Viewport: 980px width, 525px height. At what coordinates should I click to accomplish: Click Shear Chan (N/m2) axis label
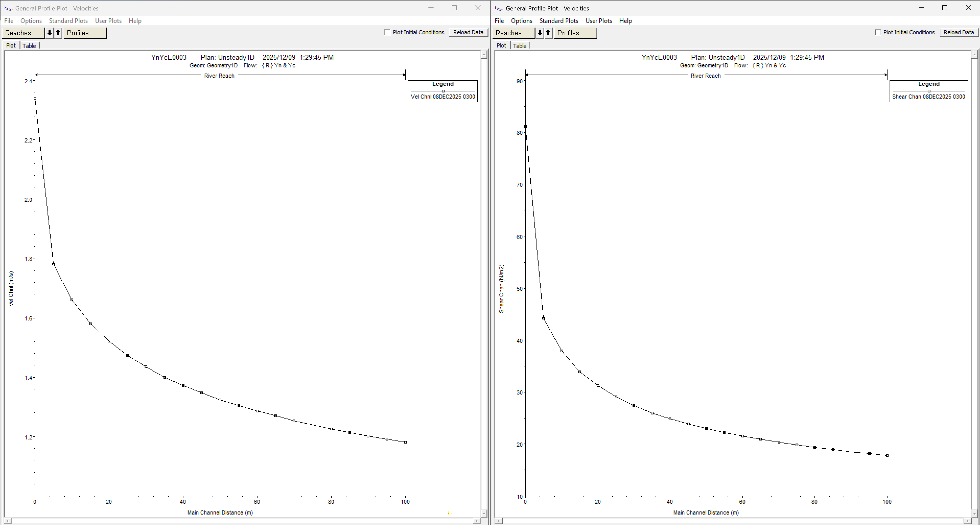[501, 289]
